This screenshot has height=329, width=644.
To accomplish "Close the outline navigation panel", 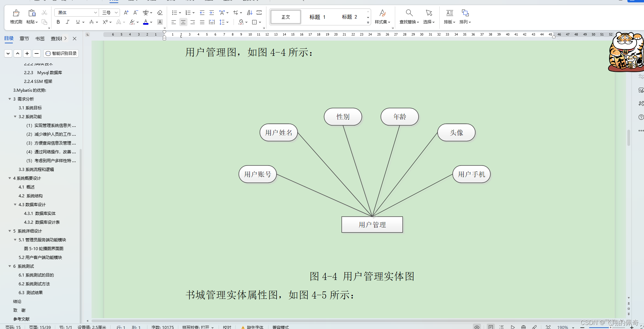I will [75, 39].
